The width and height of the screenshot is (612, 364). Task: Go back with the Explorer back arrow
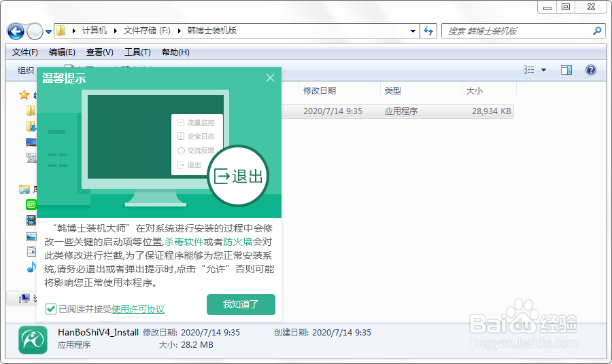[x=16, y=31]
